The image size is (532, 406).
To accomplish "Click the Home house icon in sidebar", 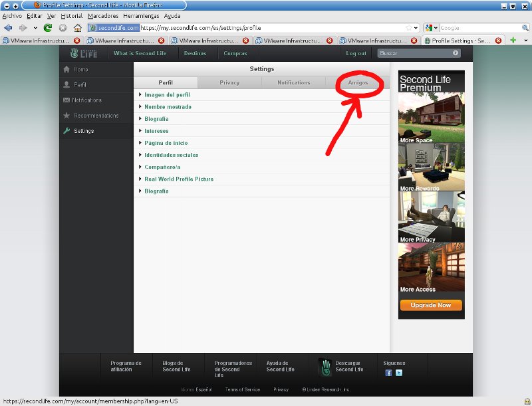I will point(66,69).
